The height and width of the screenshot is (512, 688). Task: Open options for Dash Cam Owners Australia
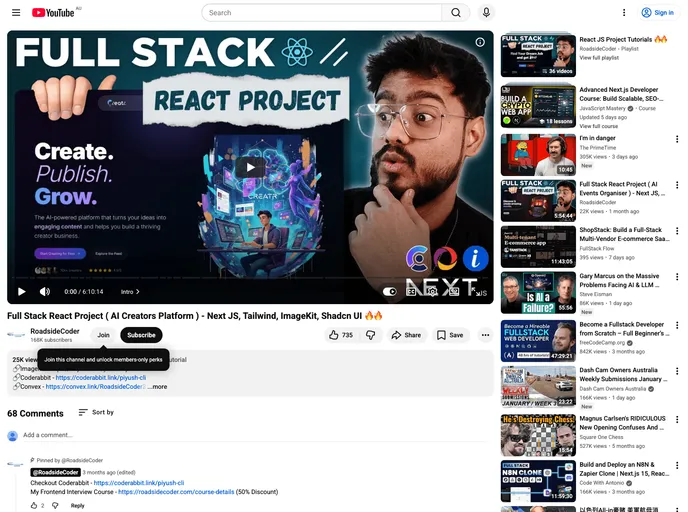(677, 371)
